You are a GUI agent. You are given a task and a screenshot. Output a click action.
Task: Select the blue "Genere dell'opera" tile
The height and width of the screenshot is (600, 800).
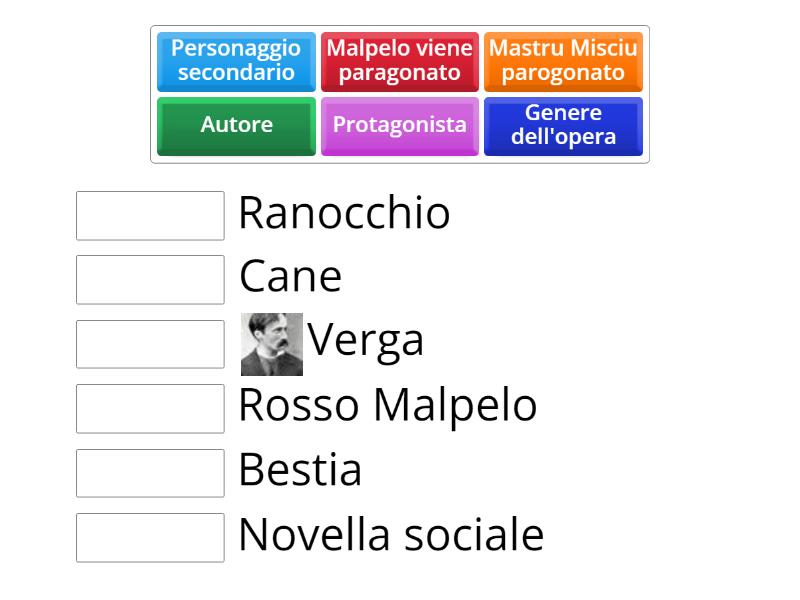click(563, 126)
